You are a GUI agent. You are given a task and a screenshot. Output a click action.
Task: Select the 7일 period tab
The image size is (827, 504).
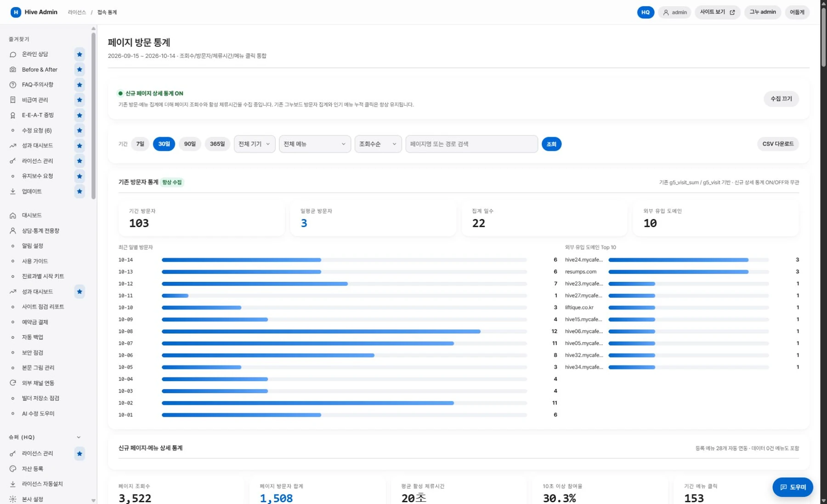pos(140,144)
